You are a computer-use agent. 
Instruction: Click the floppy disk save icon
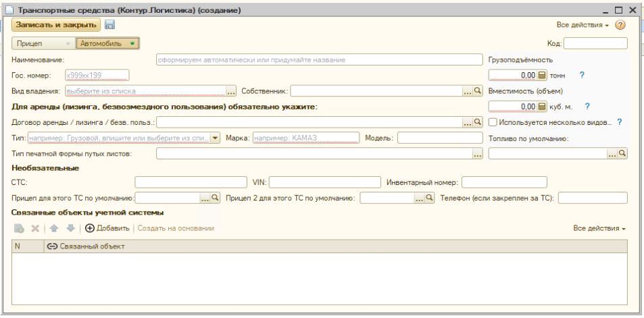tap(109, 24)
